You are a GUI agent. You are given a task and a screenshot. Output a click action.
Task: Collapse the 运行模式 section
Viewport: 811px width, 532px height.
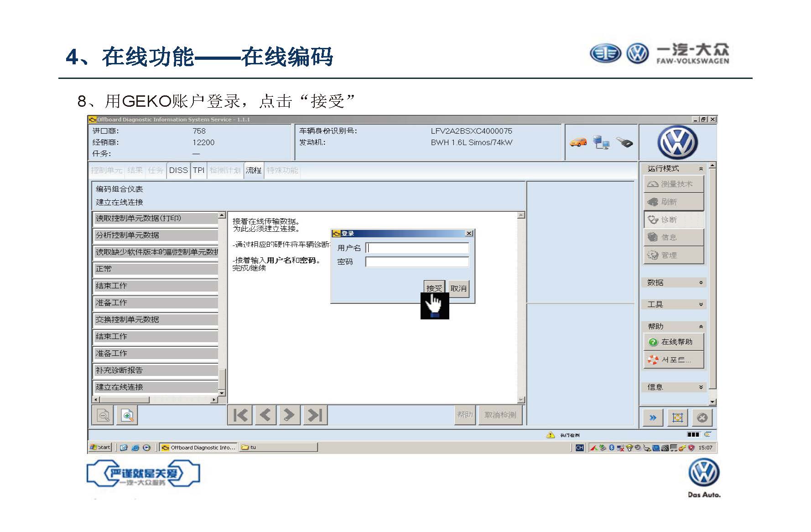(x=701, y=169)
